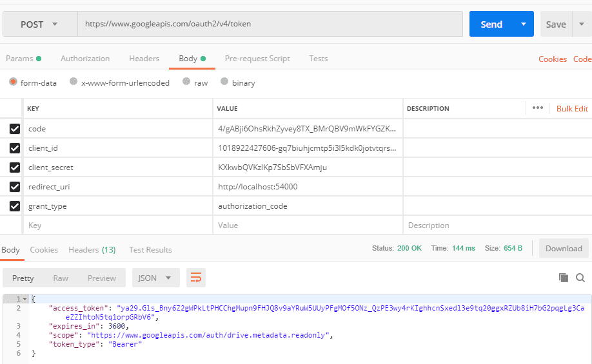Viewport: 592px width, 364px height.
Task: Open the request Headers tab
Action: click(144, 59)
